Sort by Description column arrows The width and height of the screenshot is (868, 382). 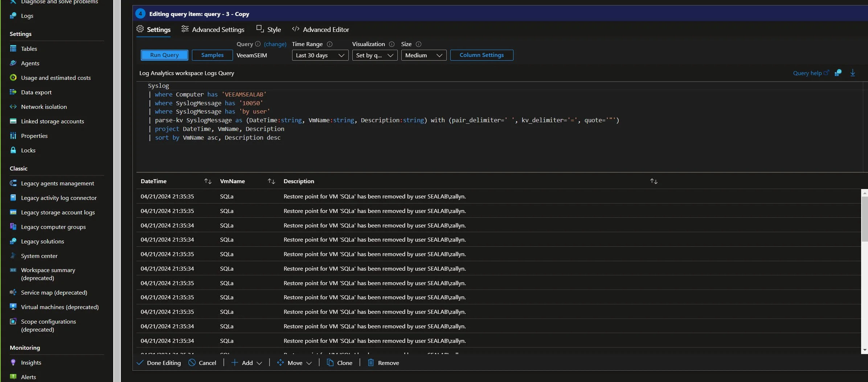[x=654, y=181]
